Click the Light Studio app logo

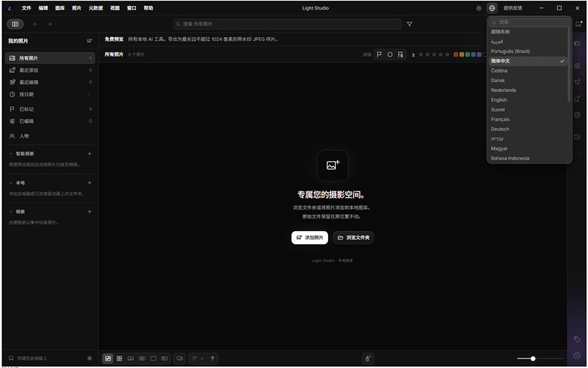(x=10, y=8)
